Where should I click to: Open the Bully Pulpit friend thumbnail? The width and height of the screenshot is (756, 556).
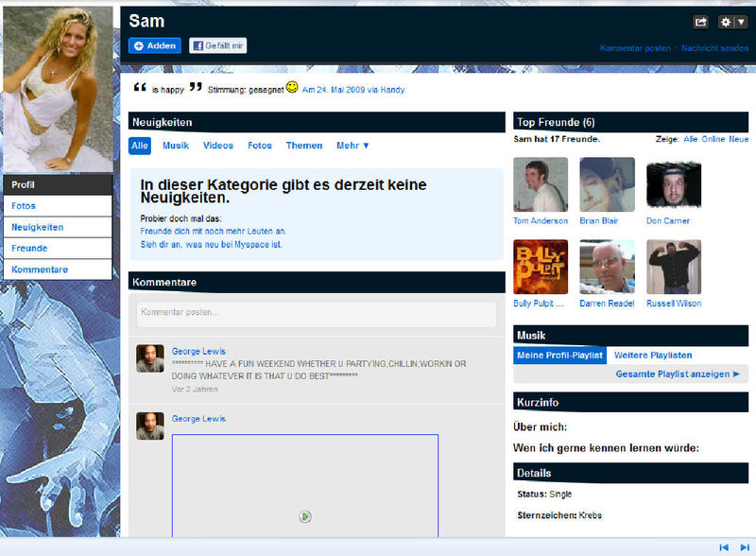541,267
